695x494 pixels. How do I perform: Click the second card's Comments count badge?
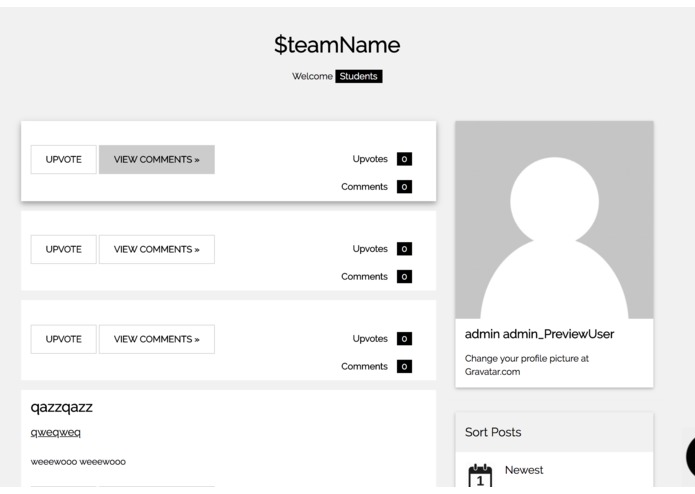click(x=404, y=277)
